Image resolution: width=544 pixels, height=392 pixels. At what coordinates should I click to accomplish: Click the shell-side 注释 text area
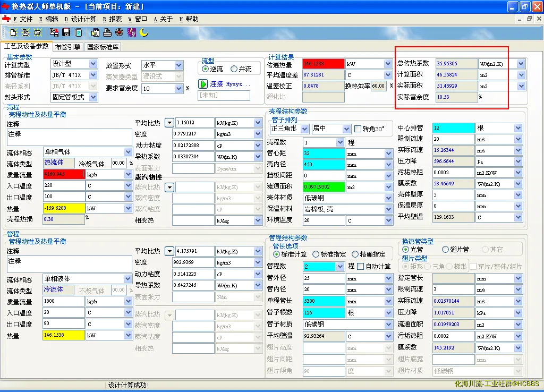tap(69, 138)
